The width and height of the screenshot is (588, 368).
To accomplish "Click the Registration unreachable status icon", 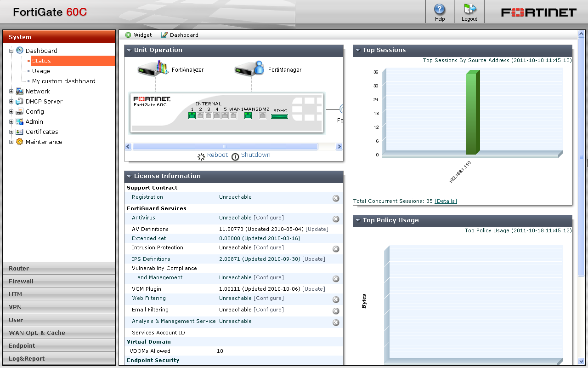I will click(x=336, y=198).
